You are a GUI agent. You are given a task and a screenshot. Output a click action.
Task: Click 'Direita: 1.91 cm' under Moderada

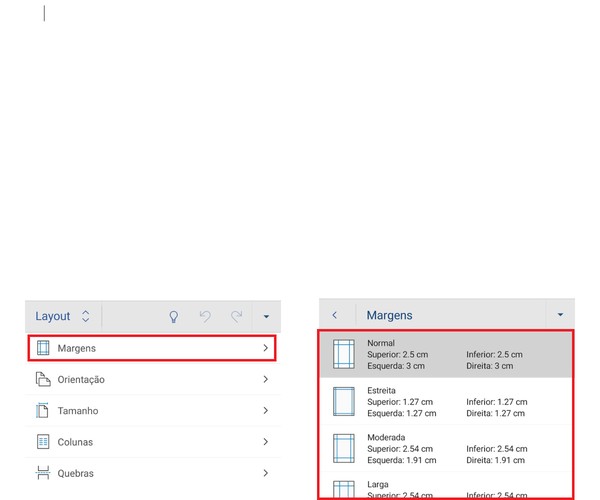496,460
